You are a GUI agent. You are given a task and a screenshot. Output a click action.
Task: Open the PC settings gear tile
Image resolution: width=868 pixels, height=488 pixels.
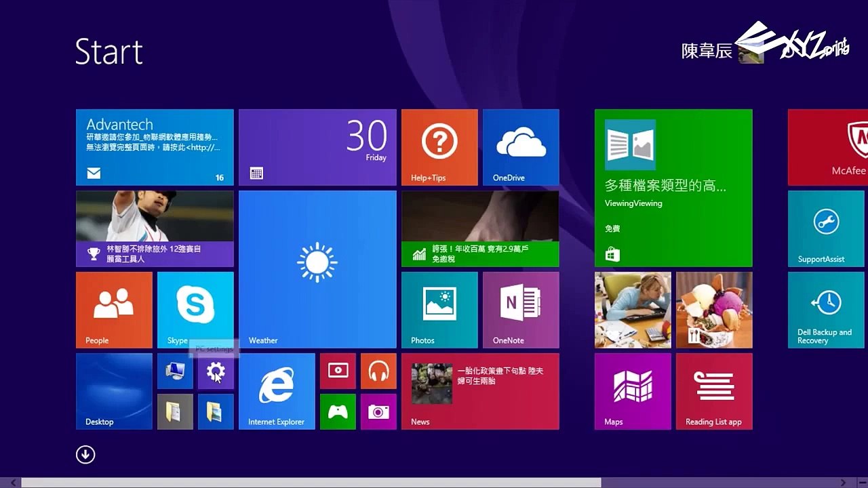(216, 371)
